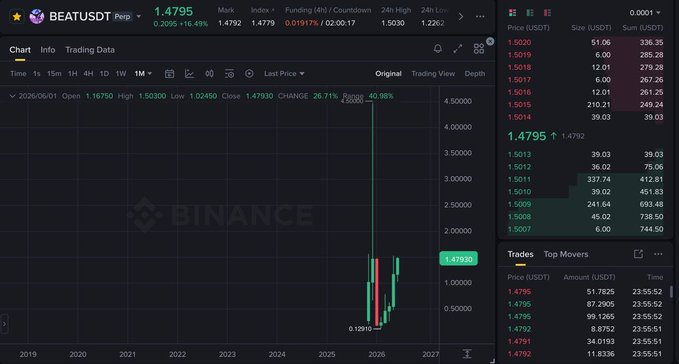Image resolution: width=679 pixels, height=364 pixels.
Task: Show both bids and asks order book view
Action: click(x=512, y=13)
